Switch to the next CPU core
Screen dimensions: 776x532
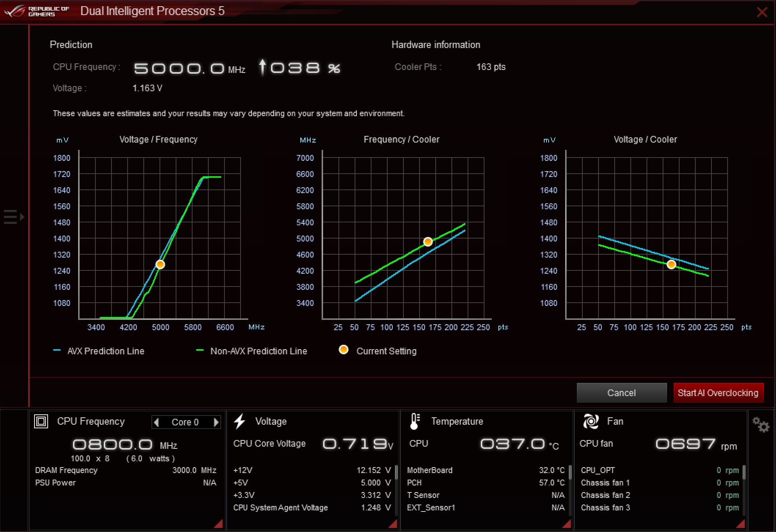tap(216, 422)
